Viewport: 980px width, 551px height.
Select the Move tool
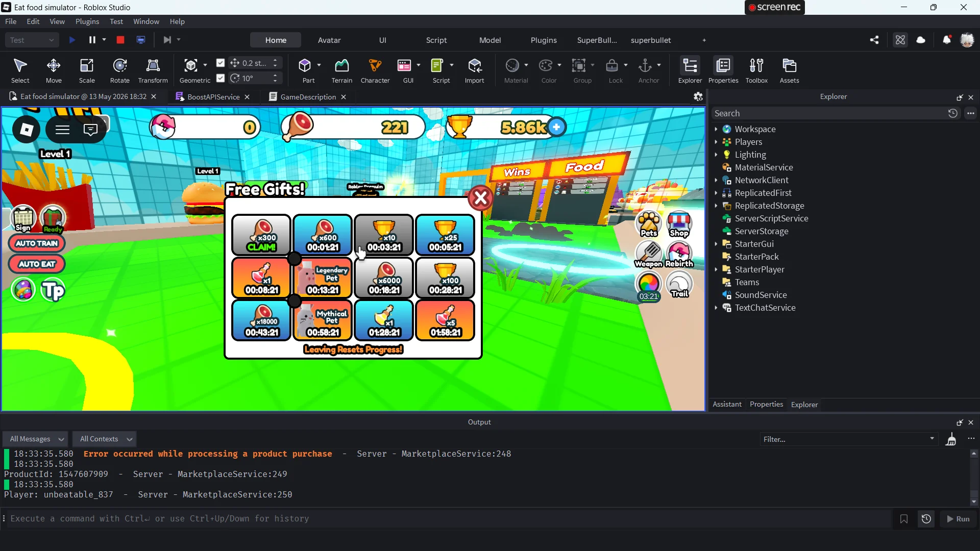pos(54,70)
